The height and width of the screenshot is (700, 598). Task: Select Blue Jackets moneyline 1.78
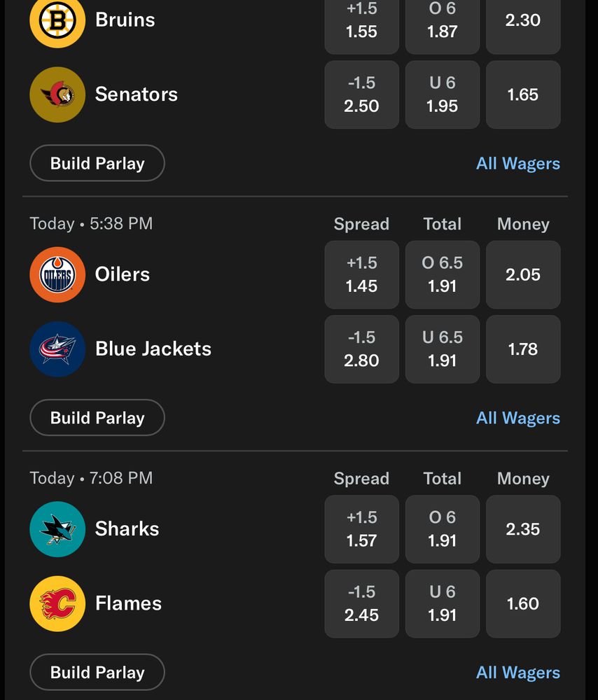coord(523,349)
